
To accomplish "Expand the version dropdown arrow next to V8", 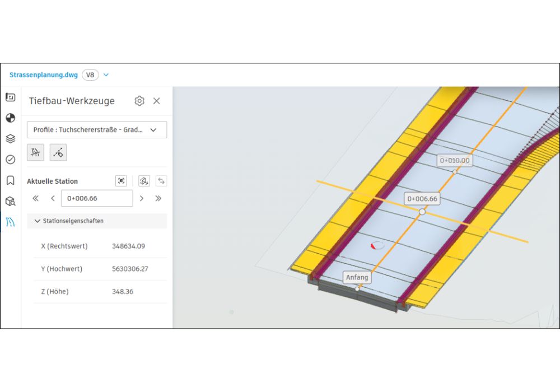I will (x=106, y=75).
